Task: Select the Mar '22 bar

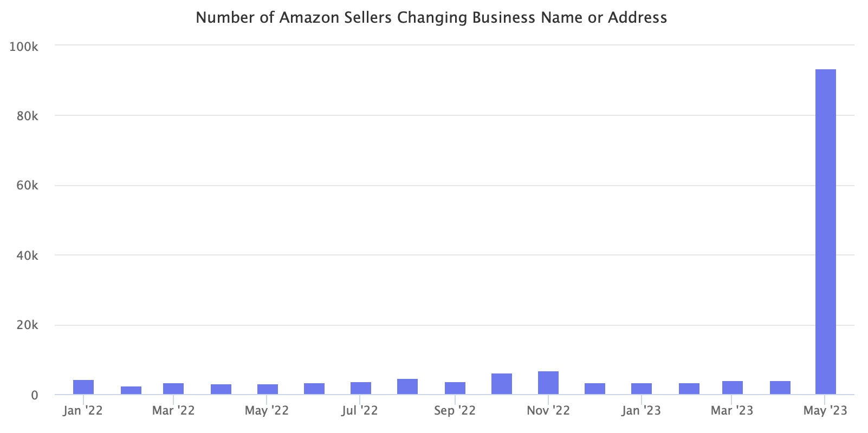Action: pyautogui.click(x=173, y=389)
